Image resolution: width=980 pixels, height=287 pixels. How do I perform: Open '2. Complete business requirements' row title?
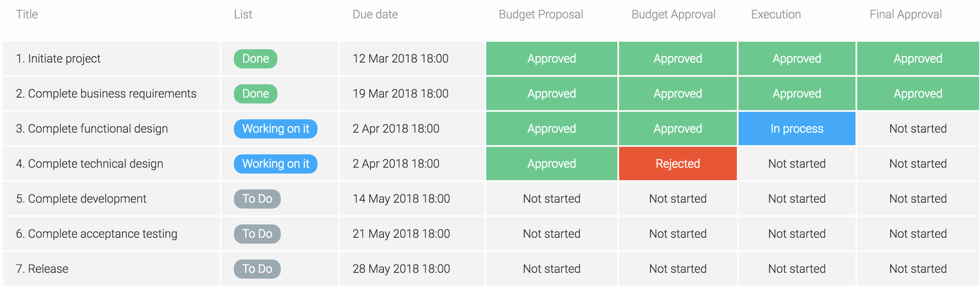tap(106, 93)
